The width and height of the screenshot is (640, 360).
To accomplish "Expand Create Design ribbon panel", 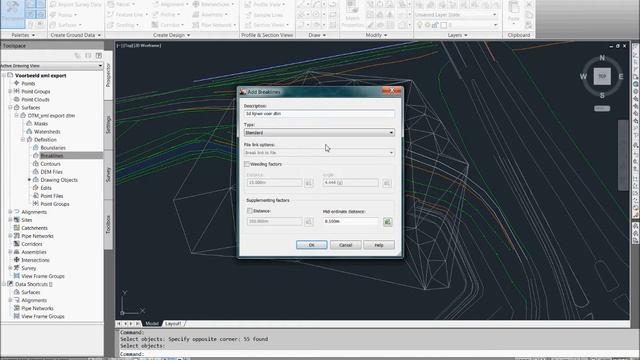I will [x=171, y=35].
